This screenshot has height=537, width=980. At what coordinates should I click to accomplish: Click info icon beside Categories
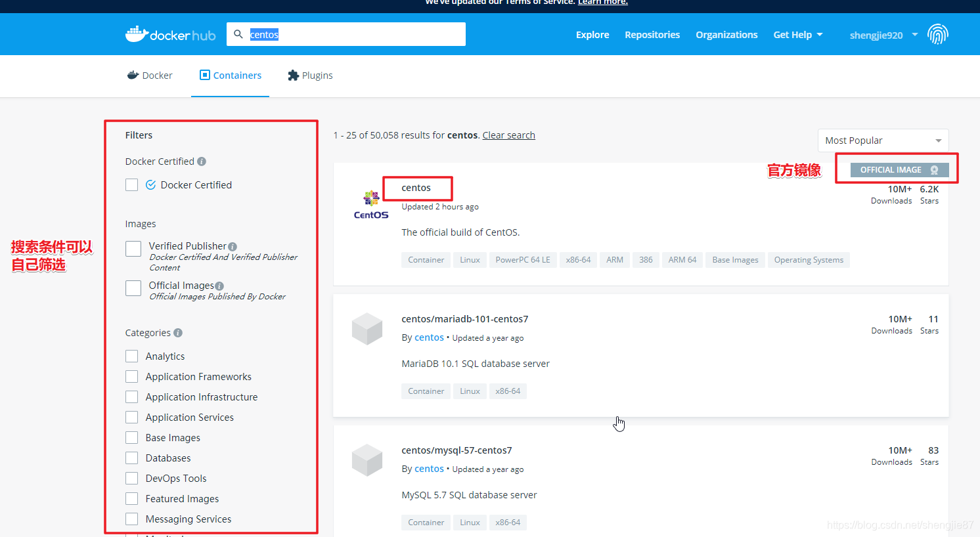point(178,333)
